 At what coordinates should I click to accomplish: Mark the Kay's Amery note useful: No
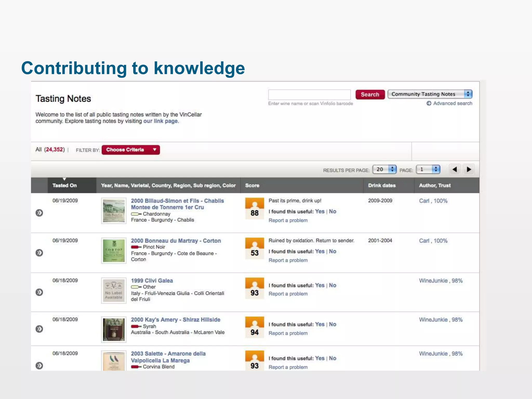click(x=332, y=324)
